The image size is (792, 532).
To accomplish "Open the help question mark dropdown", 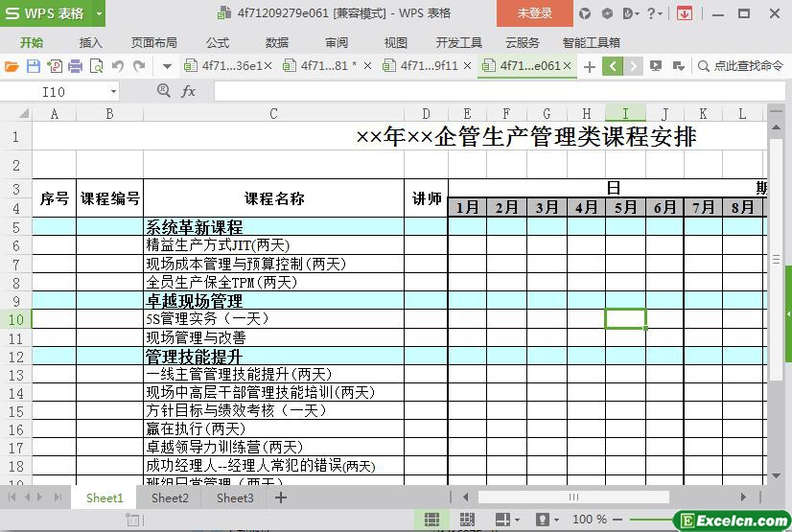I will click(x=655, y=13).
